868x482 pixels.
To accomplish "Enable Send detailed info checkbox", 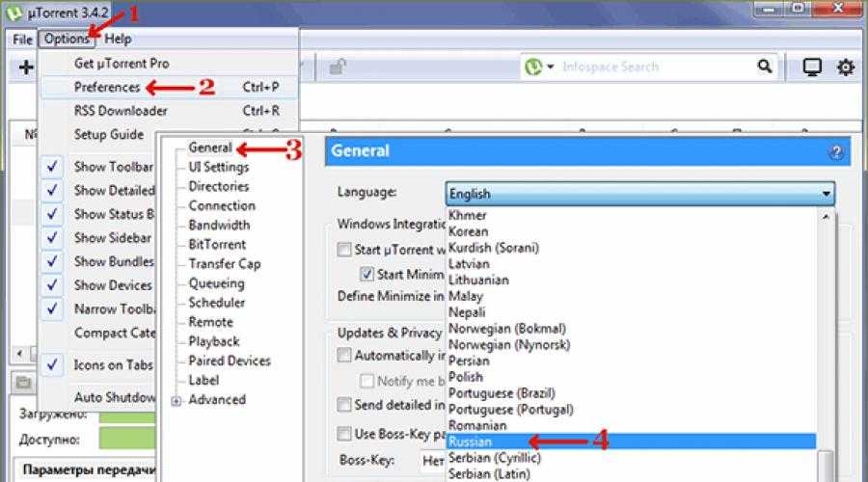I will 343,405.
